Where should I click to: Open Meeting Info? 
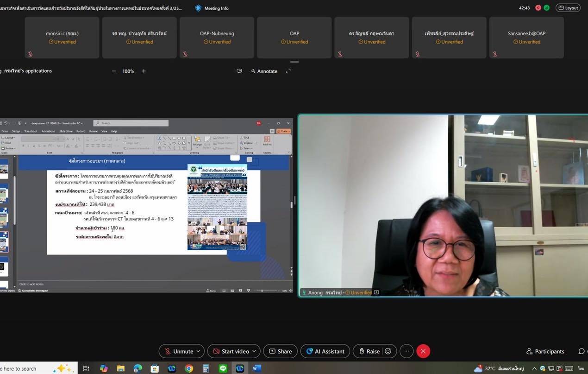coord(212,8)
